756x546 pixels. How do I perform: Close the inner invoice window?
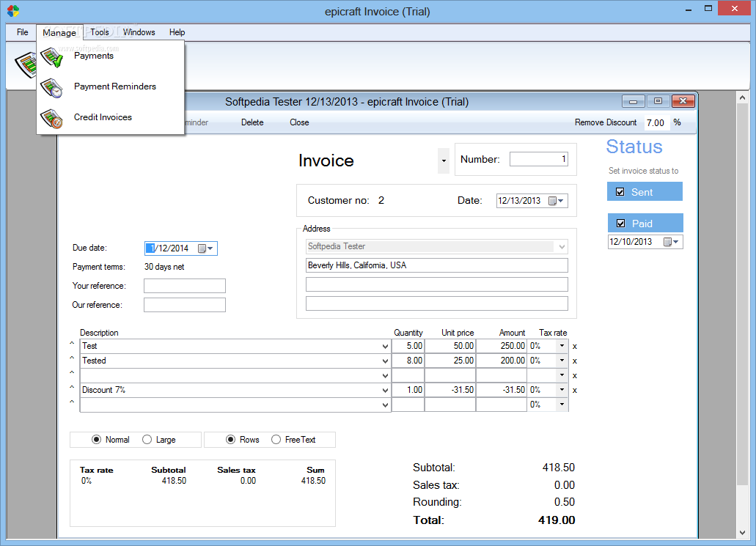click(683, 101)
